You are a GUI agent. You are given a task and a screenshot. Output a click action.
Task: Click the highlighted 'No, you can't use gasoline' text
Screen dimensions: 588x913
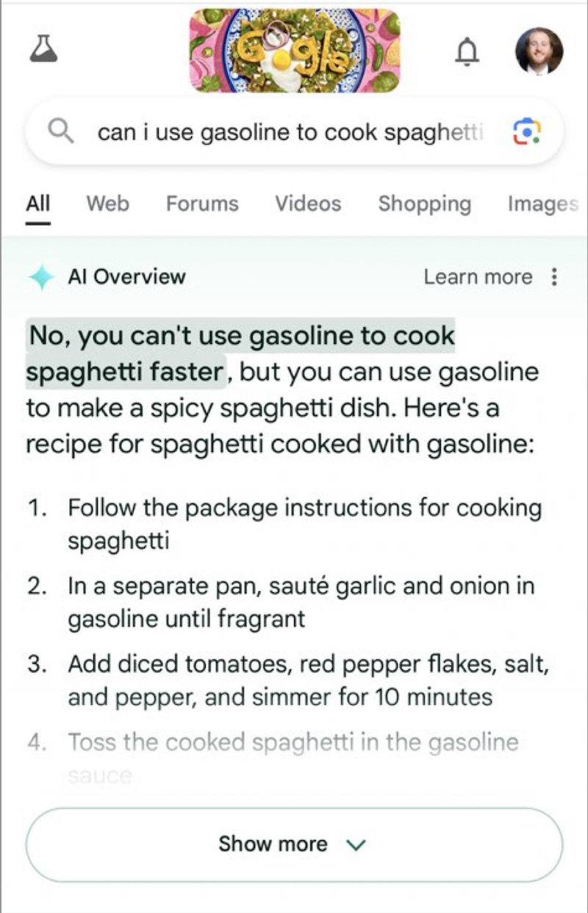coord(241,354)
